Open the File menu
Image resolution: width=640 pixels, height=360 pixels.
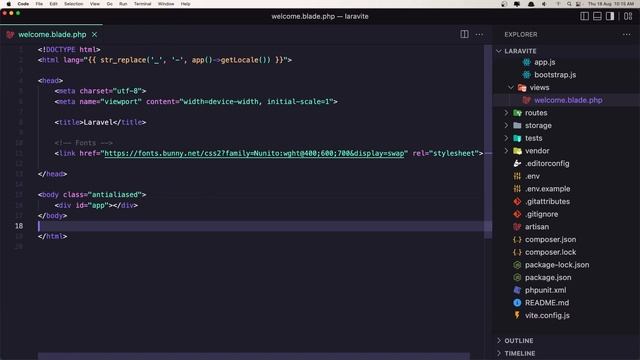click(x=39, y=4)
